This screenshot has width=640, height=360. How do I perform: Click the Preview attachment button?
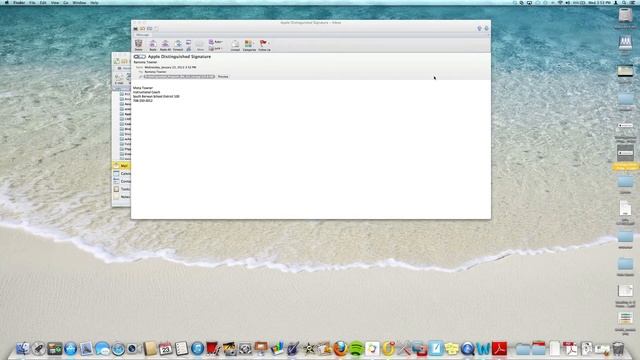pyautogui.click(x=223, y=77)
